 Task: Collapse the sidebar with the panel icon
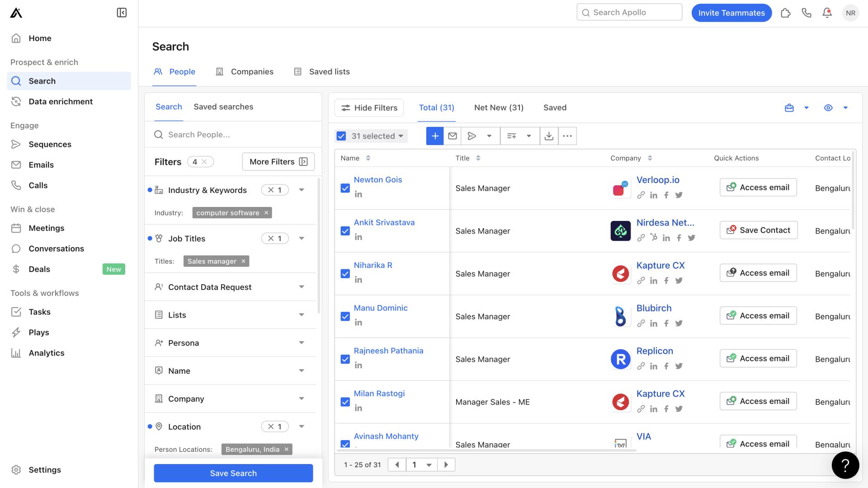tap(122, 13)
